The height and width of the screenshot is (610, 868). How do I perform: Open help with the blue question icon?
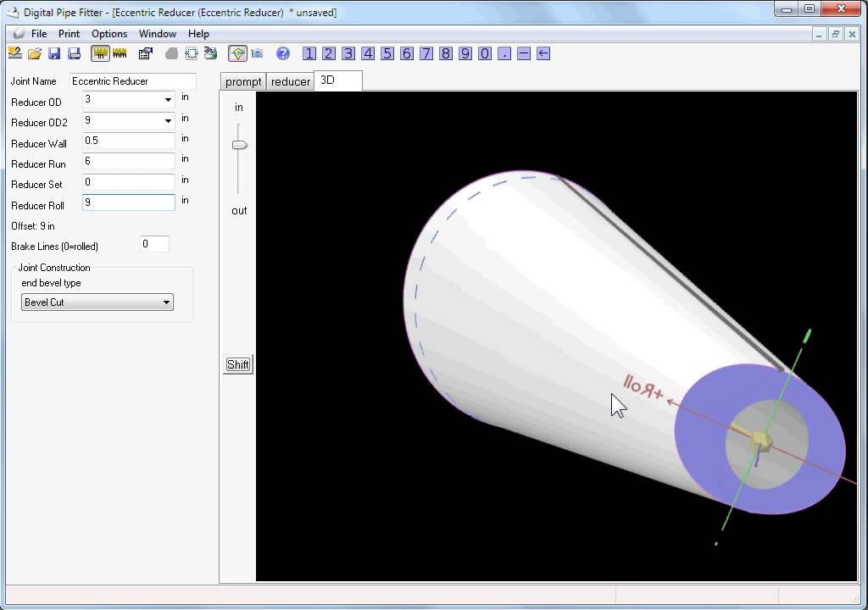[283, 53]
